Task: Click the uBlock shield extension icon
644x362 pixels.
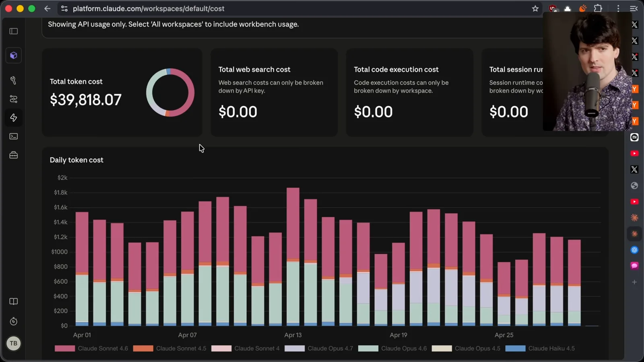Action: point(553,8)
